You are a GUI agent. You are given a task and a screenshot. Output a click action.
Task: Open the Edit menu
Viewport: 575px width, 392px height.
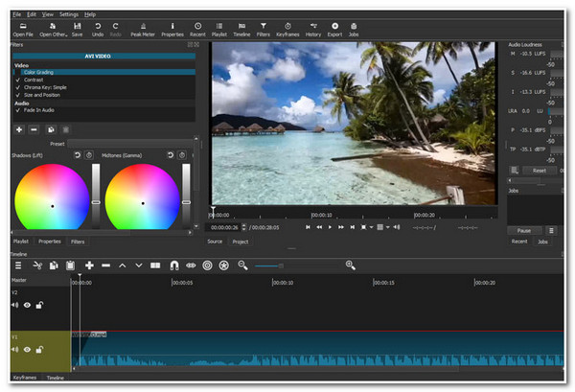32,14
